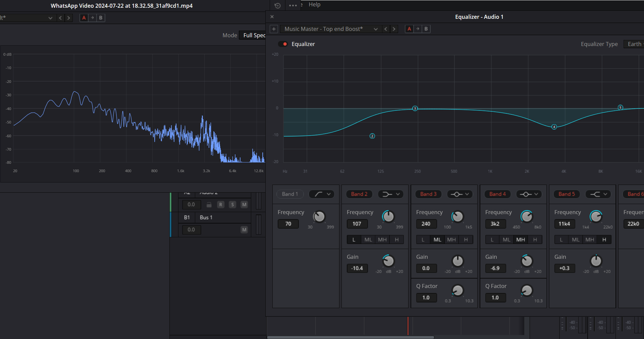The image size is (644, 339).
Task: Set Band 5 range to H
Action: tap(604, 240)
